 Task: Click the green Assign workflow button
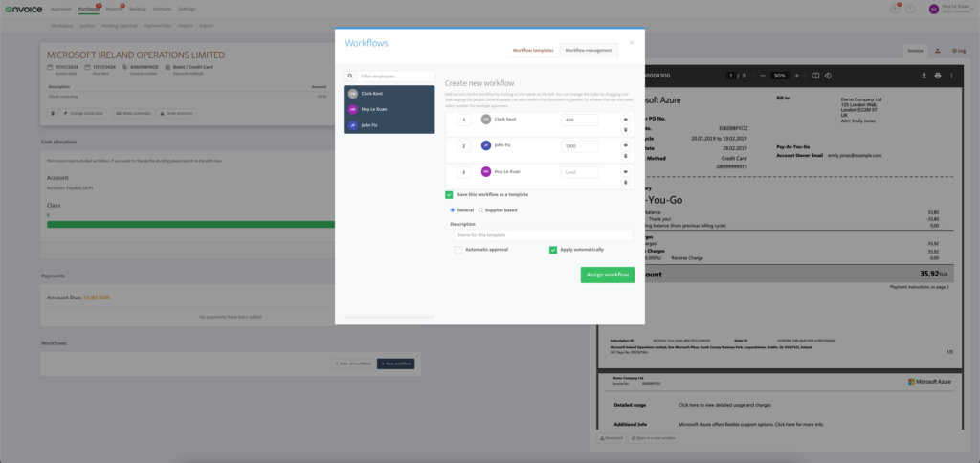(x=607, y=275)
